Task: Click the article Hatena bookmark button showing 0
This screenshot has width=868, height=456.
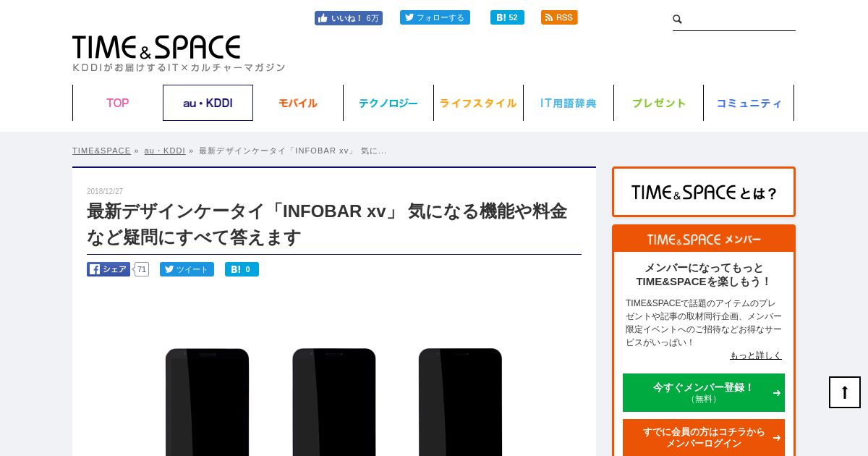Action: 242,269
